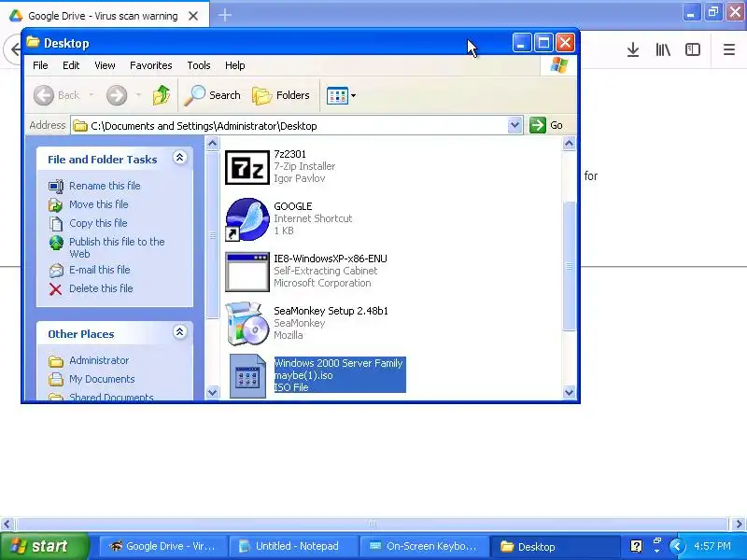The height and width of the screenshot is (560, 747).
Task: Click Move this file
Action: 99,204
